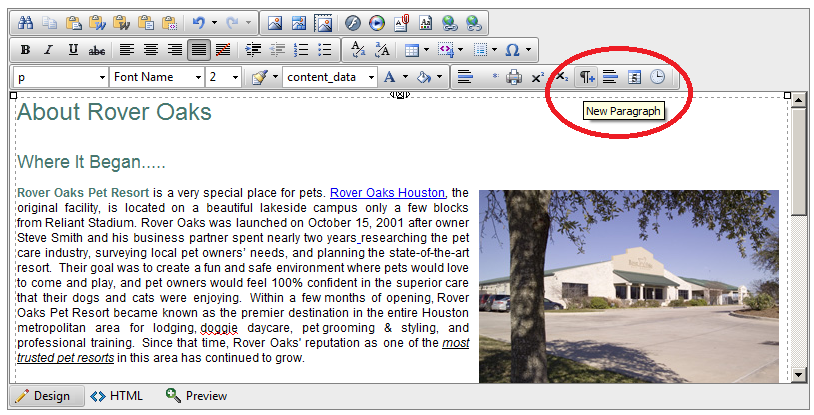Align text right
Image resolution: width=814 pixels, height=415 pixels.
175,50
